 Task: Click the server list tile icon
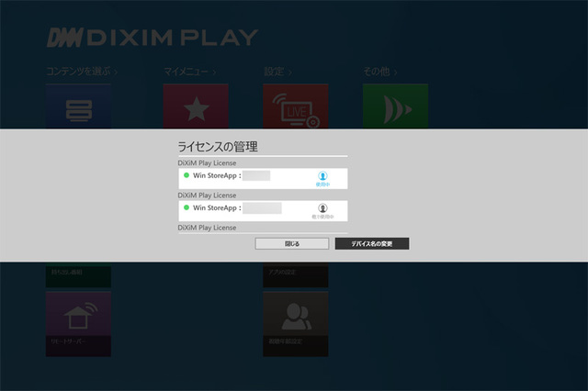[x=78, y=110]
